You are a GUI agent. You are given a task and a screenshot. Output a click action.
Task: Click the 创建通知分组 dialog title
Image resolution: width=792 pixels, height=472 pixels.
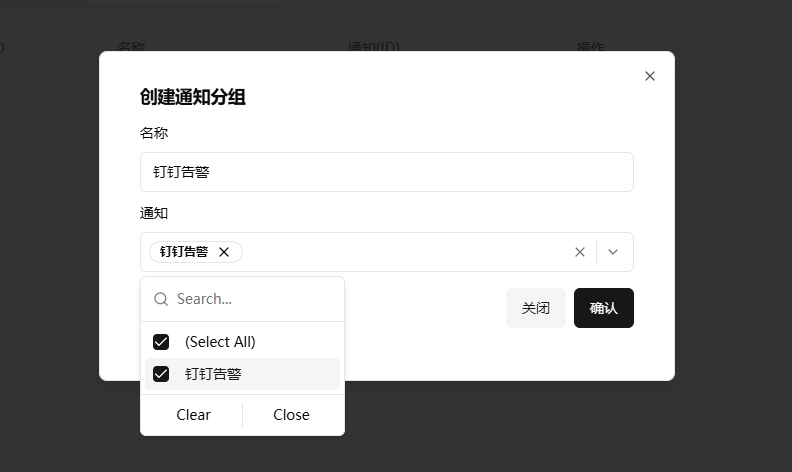click(193, 97)
